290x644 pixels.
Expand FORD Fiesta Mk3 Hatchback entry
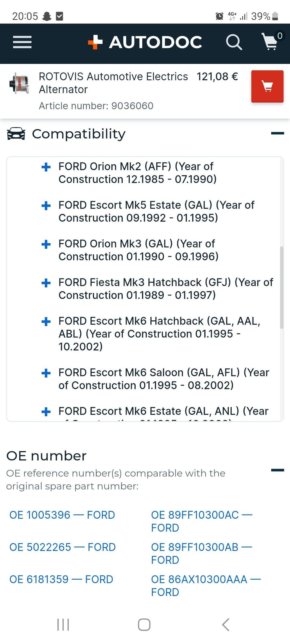pos(46,283)
